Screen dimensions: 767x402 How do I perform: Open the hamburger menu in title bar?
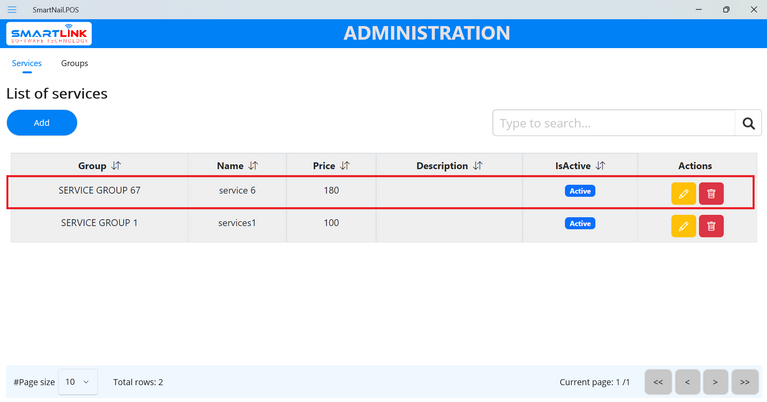12,9
